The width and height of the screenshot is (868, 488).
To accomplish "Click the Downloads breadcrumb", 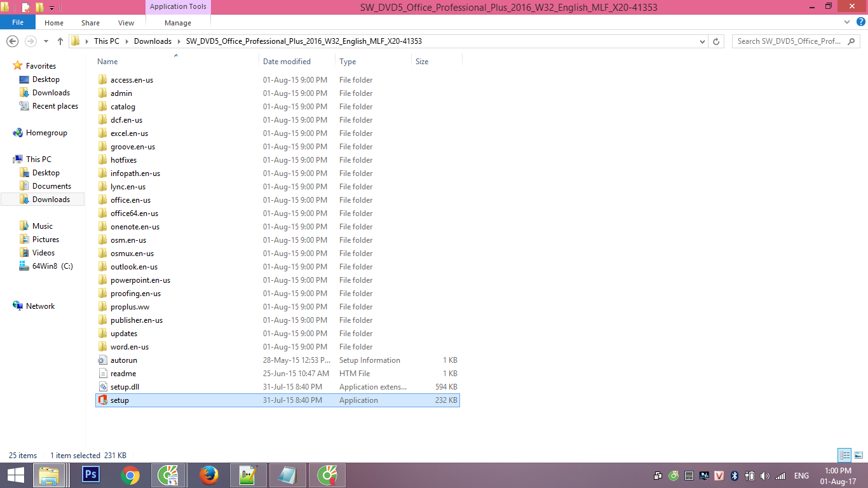I will pos(153,41).
